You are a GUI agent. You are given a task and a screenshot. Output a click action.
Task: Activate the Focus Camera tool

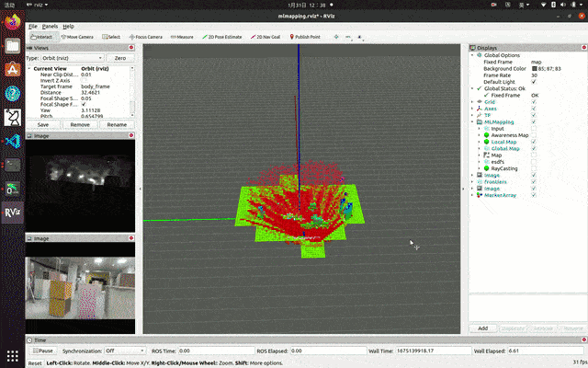[x=145, y=37]
